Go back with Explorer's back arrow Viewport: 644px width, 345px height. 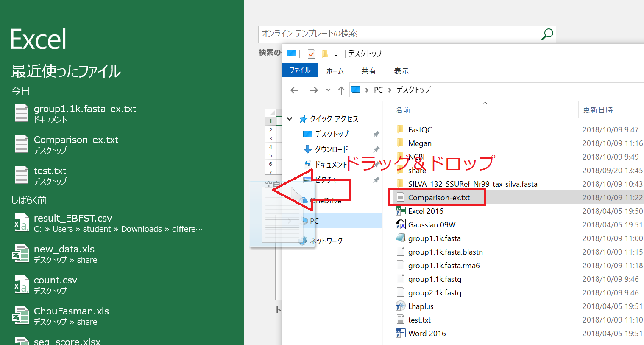[x=295, y=90]
